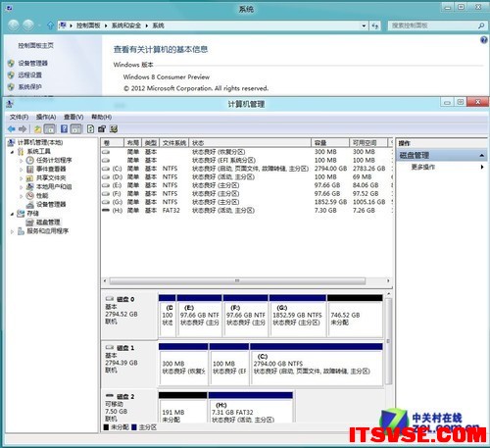Click the 搜索控制面板 search box
The width and height of the screenshot is (490, 448).
(437, 25)
